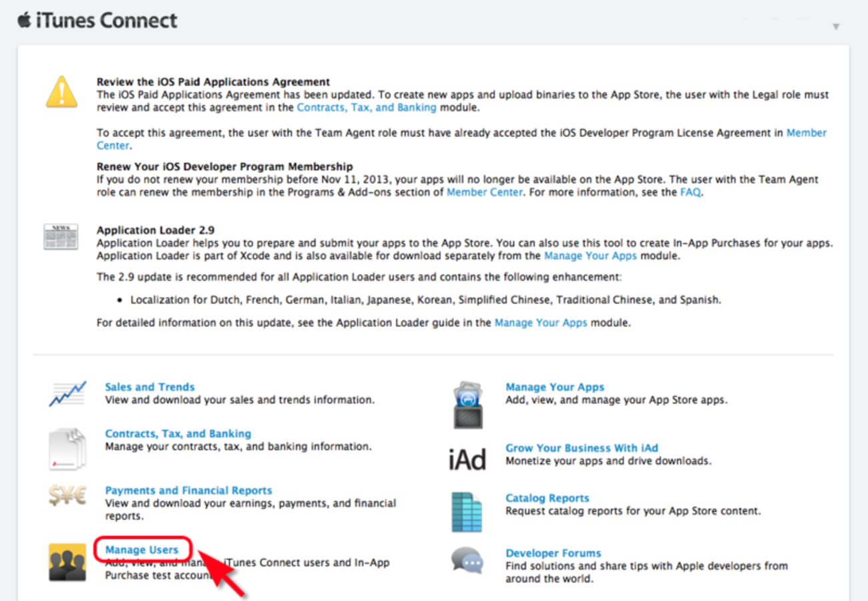
Task: Click 'Manage your contracts, tax, and banking information.' description
Action: pos(238,446)
